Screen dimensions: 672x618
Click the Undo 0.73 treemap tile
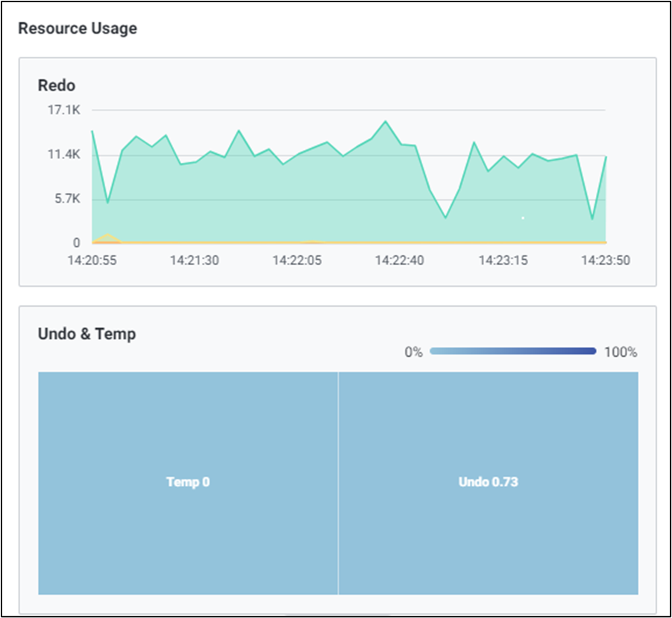(489, 482)
